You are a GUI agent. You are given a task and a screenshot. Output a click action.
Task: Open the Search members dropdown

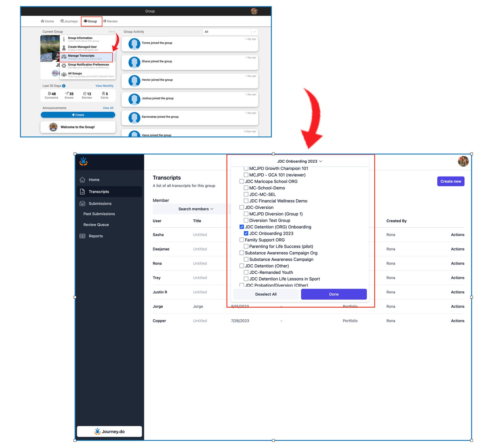tap(196, 209)
